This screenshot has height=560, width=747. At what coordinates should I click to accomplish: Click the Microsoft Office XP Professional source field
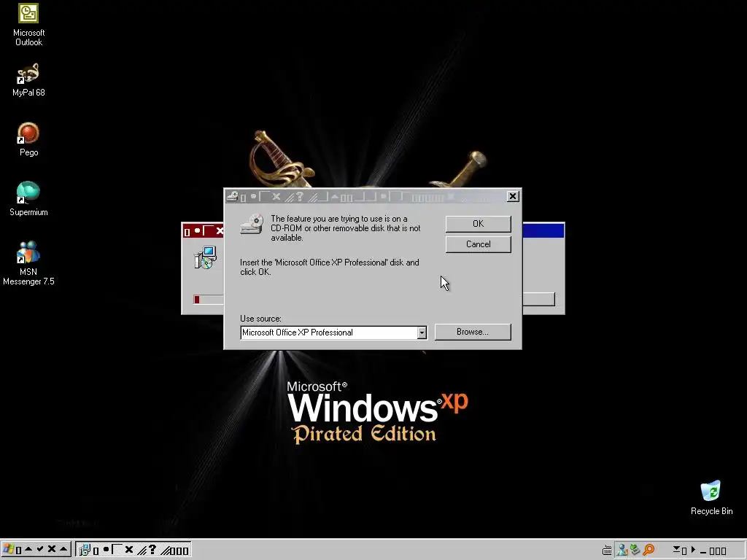(x=329, y=332)
